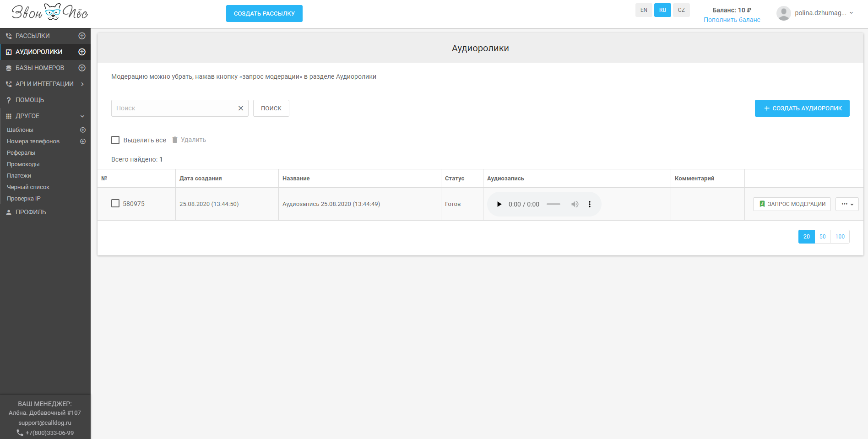Open row actions ellipsis dropdown

tap(847, 204)
